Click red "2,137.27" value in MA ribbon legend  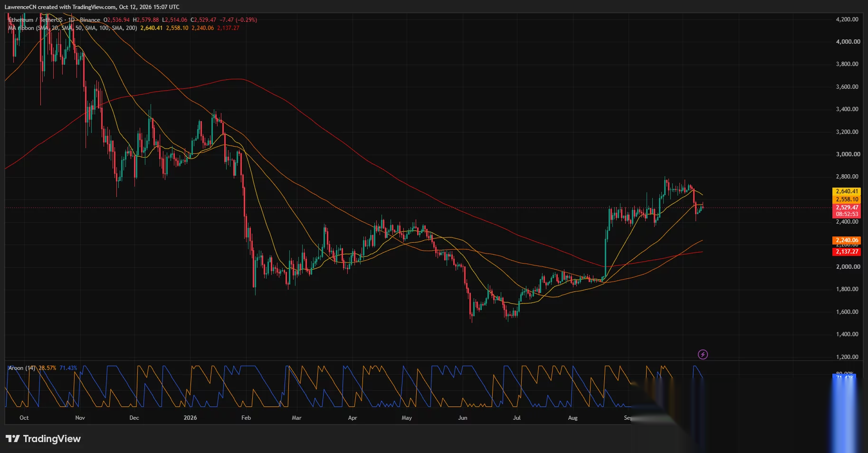[229, 28]
